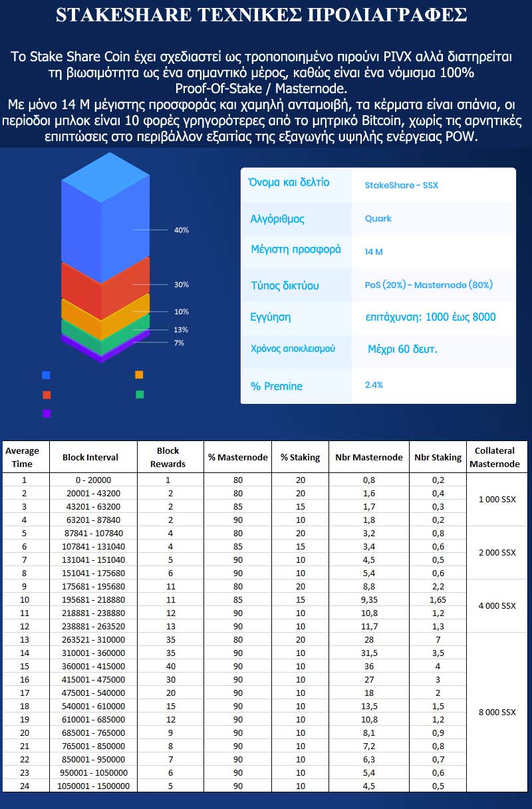The height and width of the screenshot is (809, 532).
Task: Click the 30% chart label
Action: (181, 285)
